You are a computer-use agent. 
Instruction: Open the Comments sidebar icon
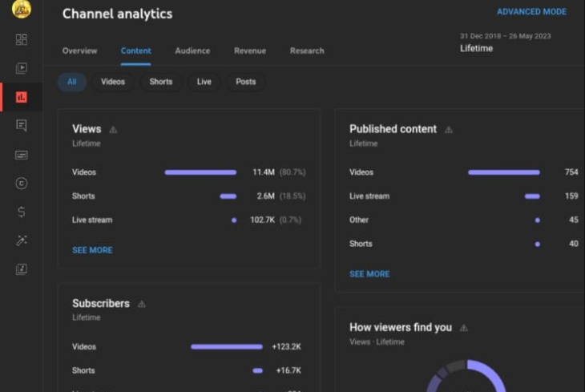click(x=22, y=125)
